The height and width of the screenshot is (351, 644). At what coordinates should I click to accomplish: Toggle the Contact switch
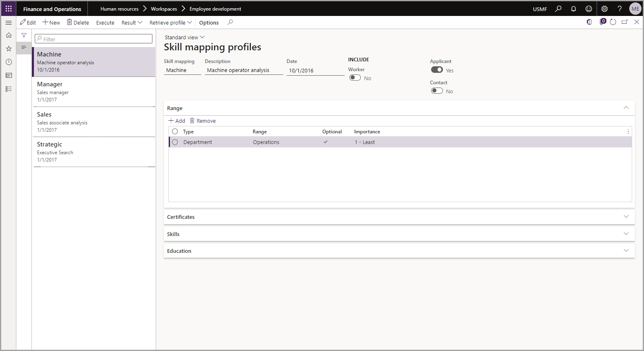pos(437,91)
